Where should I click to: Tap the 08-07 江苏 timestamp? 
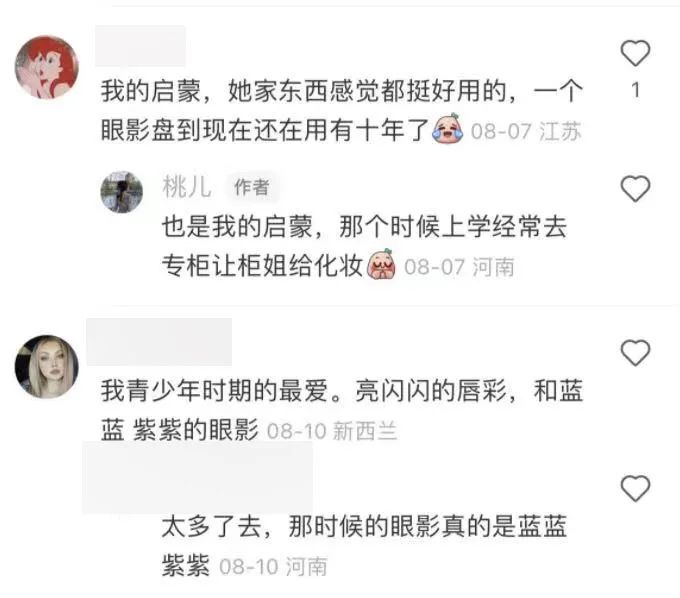click(526, 131)
